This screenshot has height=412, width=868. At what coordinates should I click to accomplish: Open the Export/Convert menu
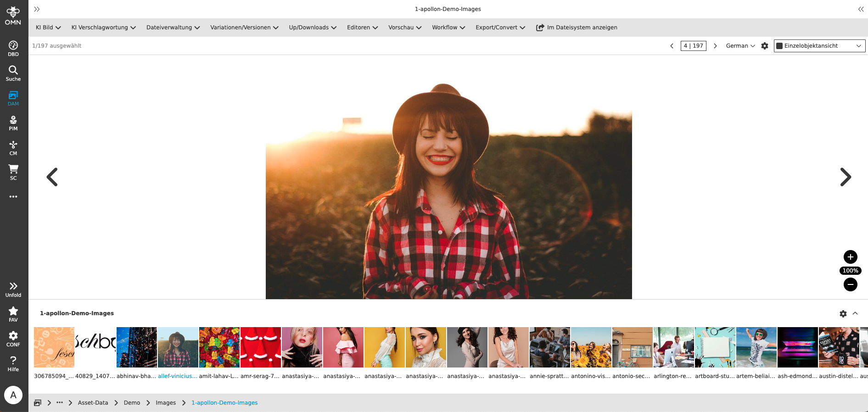click(x=500, y=28)
